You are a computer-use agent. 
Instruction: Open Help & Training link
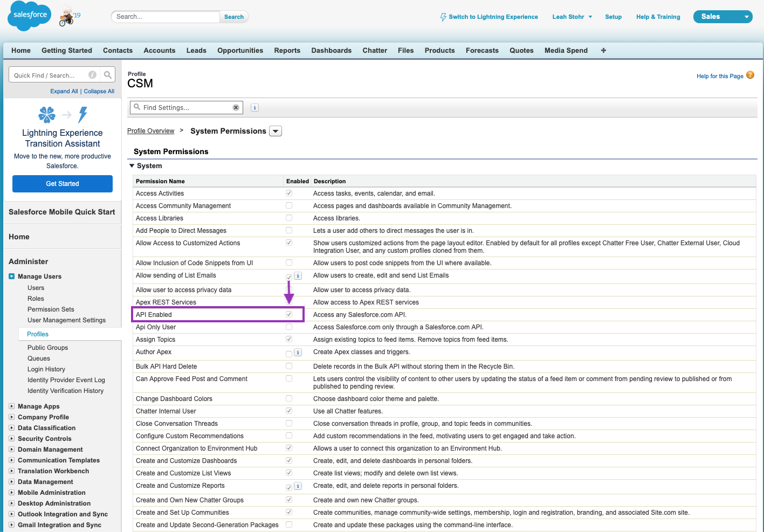658,17
